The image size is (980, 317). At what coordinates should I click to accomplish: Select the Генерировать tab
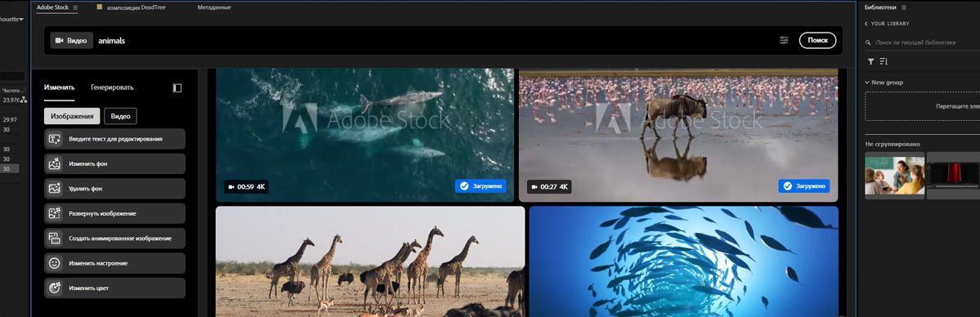coord(112,87)
